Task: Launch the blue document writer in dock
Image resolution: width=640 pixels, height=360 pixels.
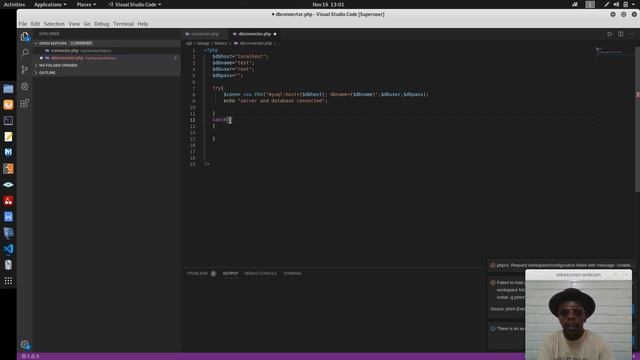Action: pyautogui.click(x=8, y=216)
